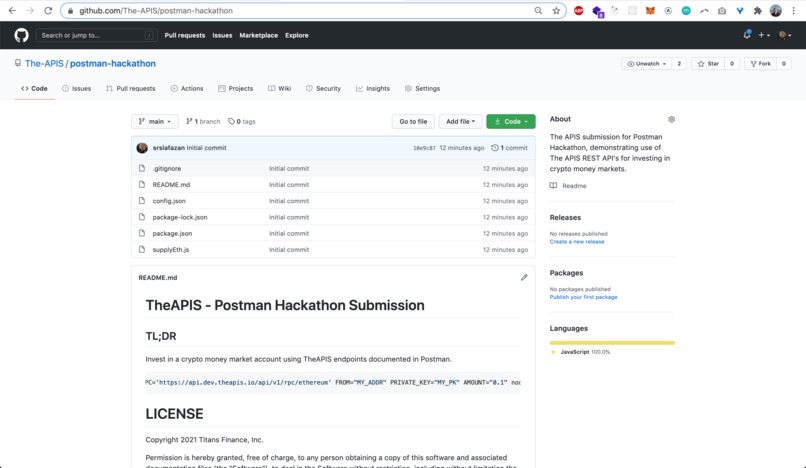Screen dimensions: 806x468
Task: Open the Add file dropdown
Action: [461, 121]
